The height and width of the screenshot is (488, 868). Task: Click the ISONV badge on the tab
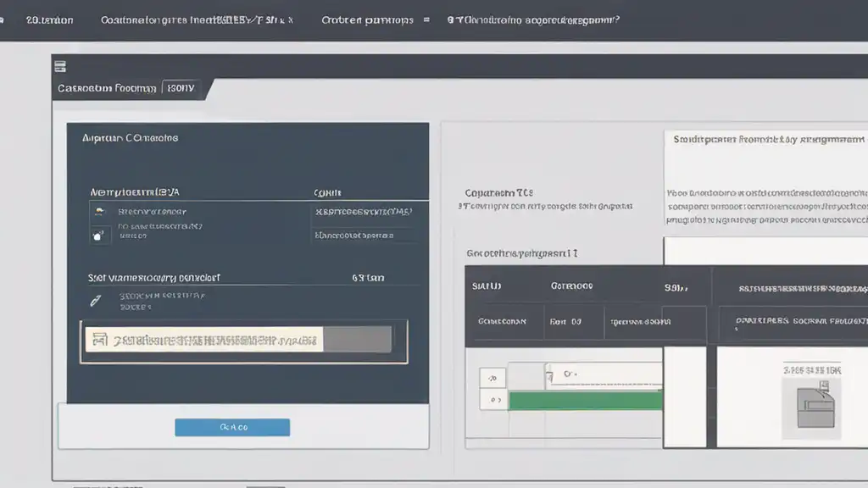click(x=181, y=88)
